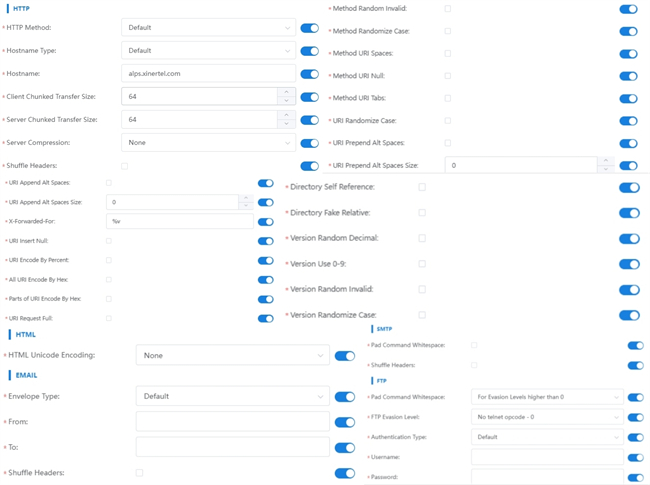Enable the URI Append Alt Spaces checkbox
The height and width of the screenshot is (485, 650).
pos(109,183)
